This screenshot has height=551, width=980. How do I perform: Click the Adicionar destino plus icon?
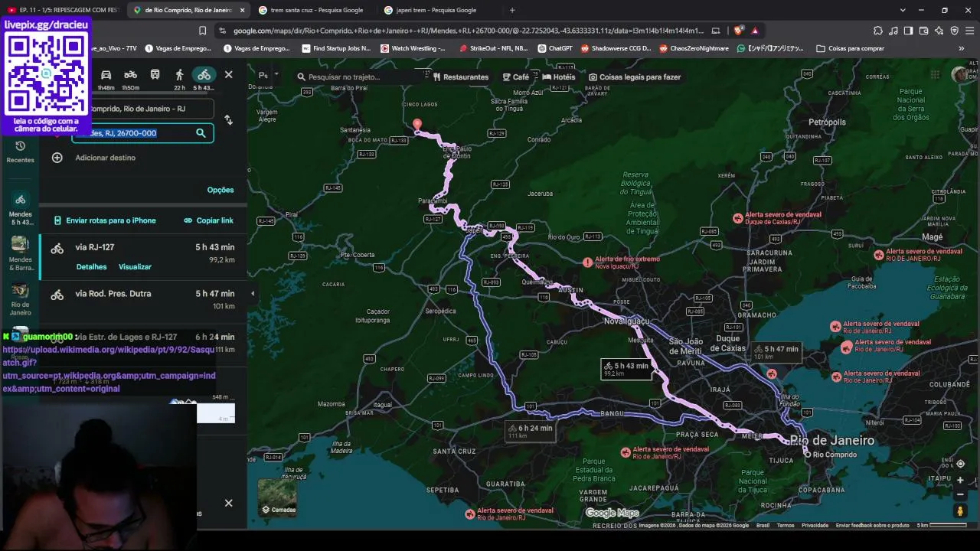tap(57, 158)
